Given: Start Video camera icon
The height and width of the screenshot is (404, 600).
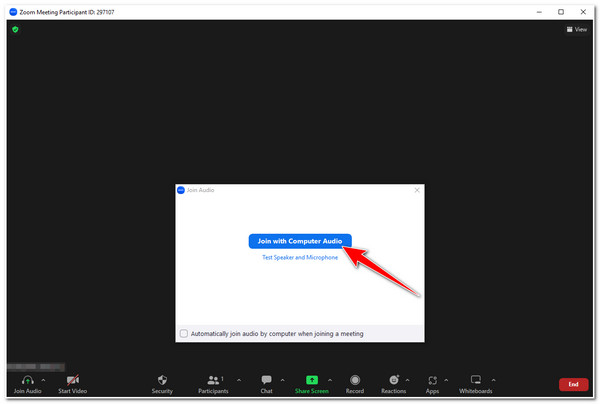Looking at the screenshot, I should pyautogui.click(x=73, y=380).
